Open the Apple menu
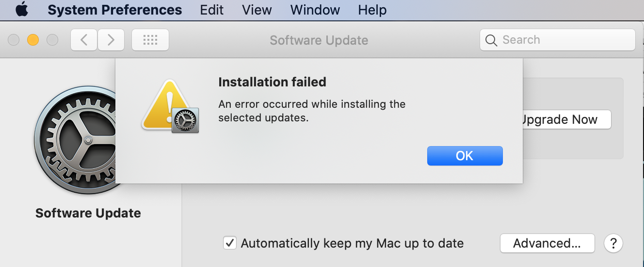Screen dimensions: 644x267 [21, 10]
